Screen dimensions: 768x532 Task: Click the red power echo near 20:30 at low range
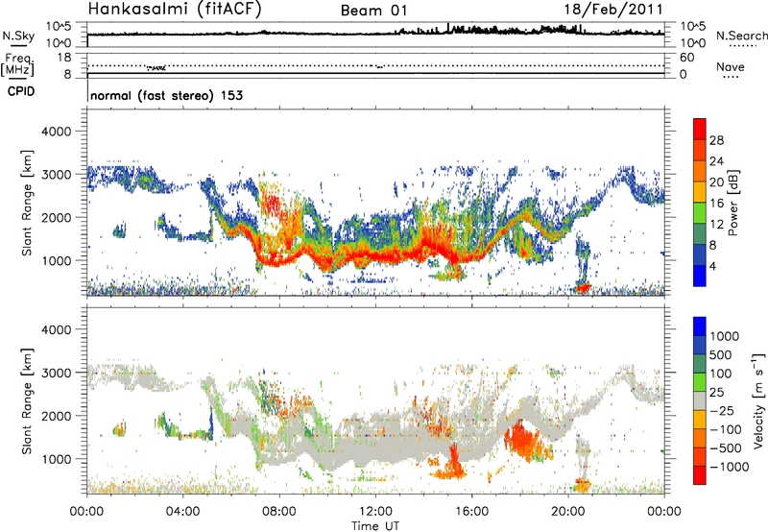coord(583,287)
